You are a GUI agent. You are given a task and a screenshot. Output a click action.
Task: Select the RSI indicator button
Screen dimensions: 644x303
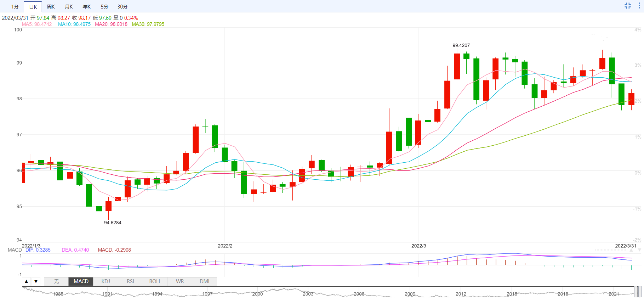pos(130,281)
